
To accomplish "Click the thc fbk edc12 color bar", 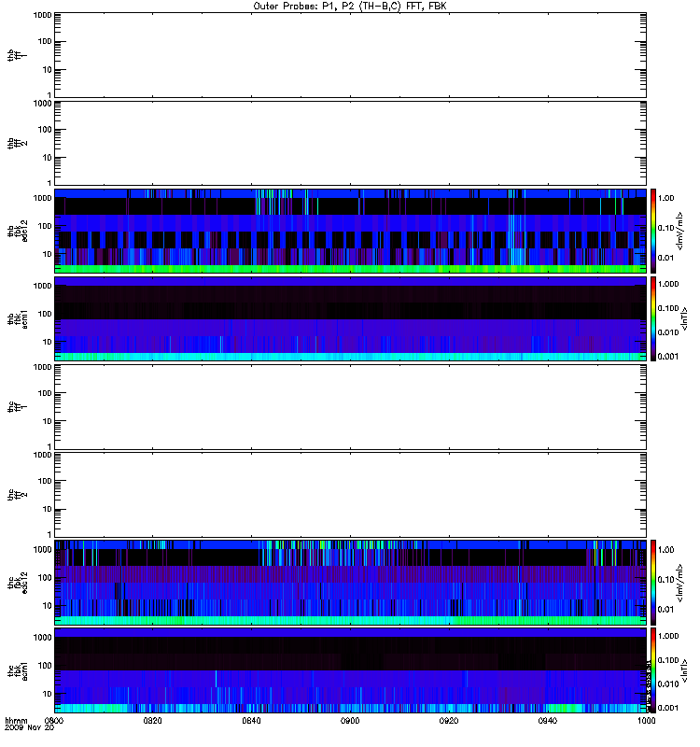I will tap(653, 583).
